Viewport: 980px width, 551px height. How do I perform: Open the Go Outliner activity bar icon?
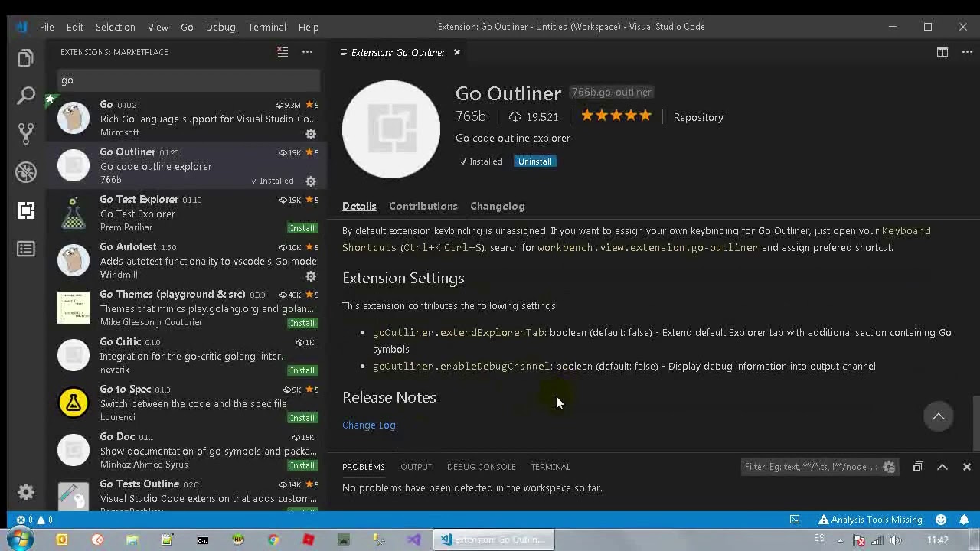point(26,249)
